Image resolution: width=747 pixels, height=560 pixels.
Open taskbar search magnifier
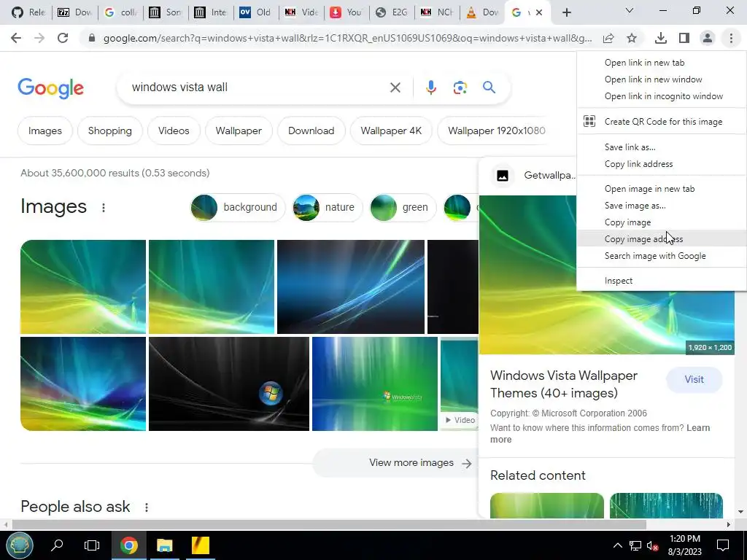[x=57, y=545]
